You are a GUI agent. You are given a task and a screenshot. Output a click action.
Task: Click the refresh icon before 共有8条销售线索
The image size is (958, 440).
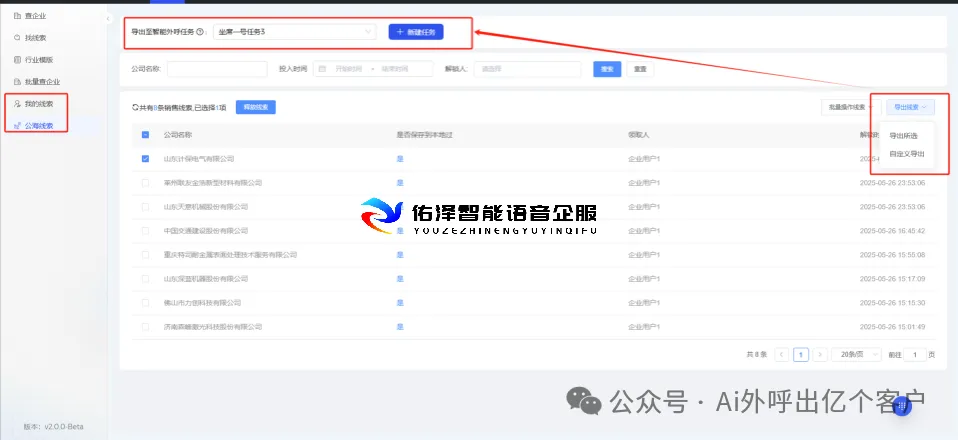[136, 108]
